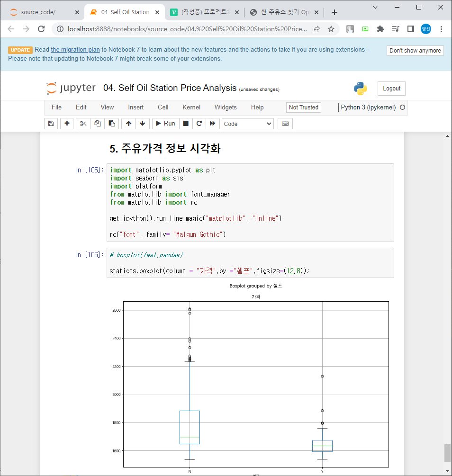Switch to the 싼 주유소 찾기 browser tab
The height and width of the screenshot is (476, 452).
click(x=285, y=12)
